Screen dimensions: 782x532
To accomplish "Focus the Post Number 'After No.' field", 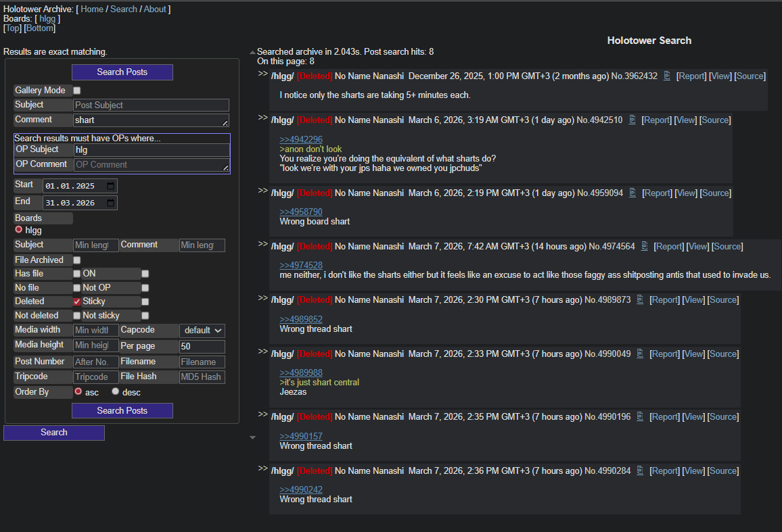I will point(96,362).
